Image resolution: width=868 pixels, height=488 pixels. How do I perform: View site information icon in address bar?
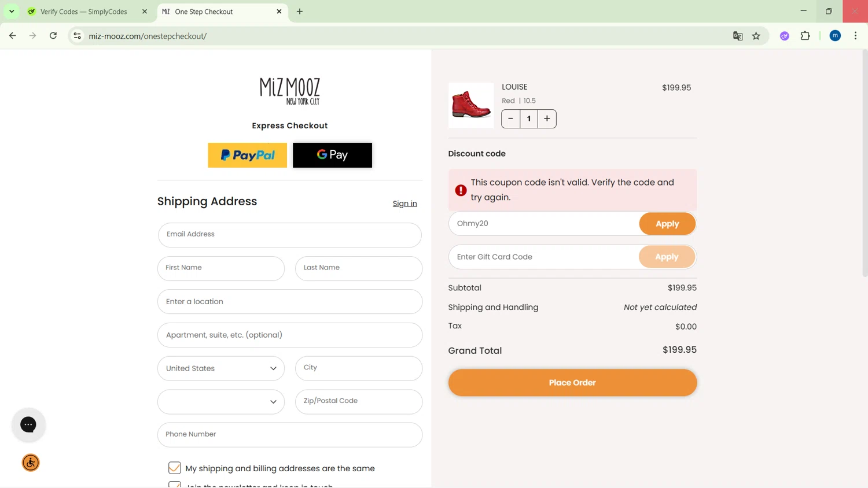pos(77,36)
